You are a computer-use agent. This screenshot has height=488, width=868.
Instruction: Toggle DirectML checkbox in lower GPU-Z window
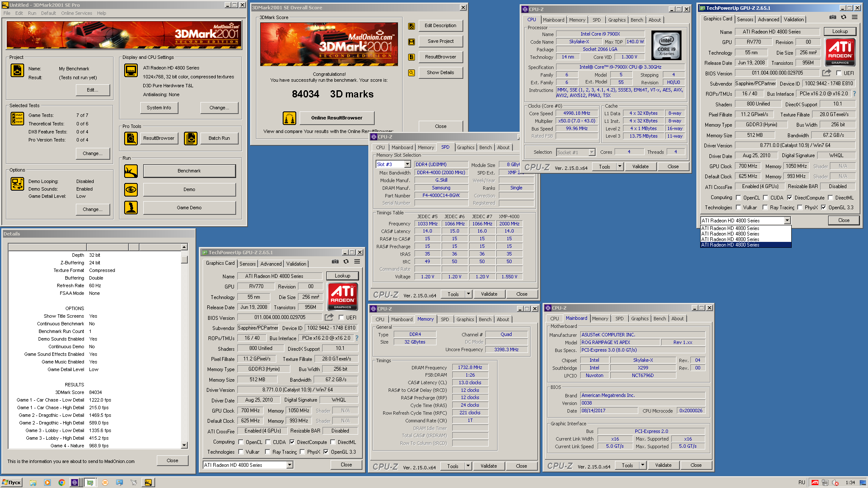[x=333, y=442]
